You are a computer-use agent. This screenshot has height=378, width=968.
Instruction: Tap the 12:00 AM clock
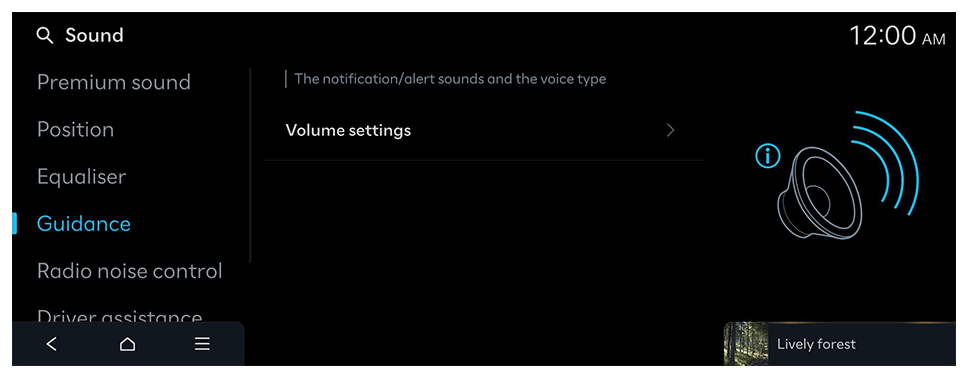(x=897, y=36)
